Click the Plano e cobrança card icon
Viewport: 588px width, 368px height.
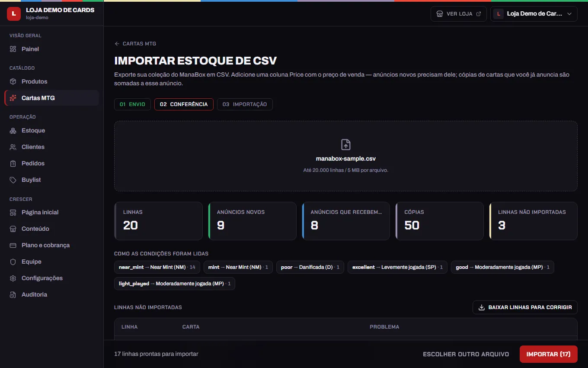[13, 245]
